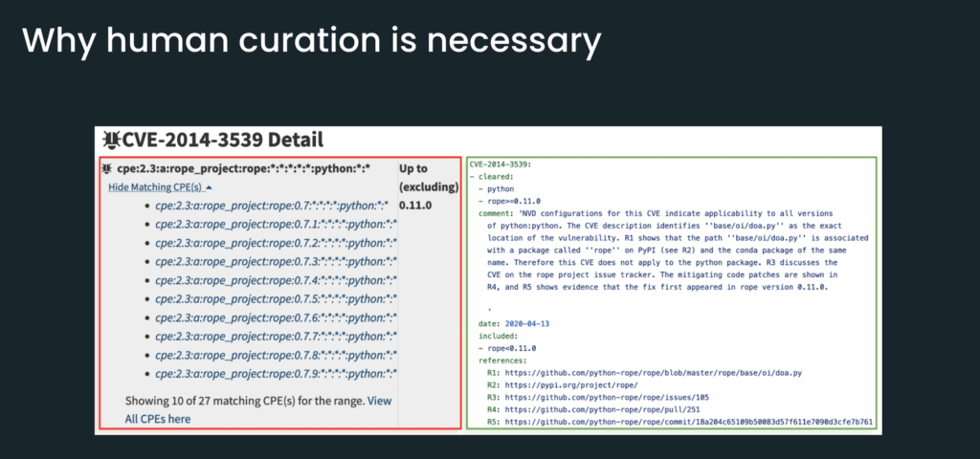Click the bug icon before rope_project CPE header
The width and height of the screenshot is (980, 459).
[x=107, y=168]
